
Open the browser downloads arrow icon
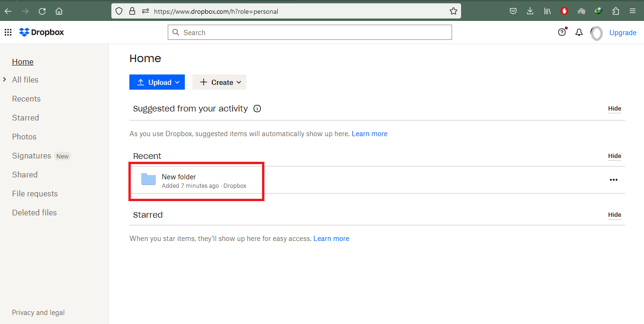click(530, 11)
